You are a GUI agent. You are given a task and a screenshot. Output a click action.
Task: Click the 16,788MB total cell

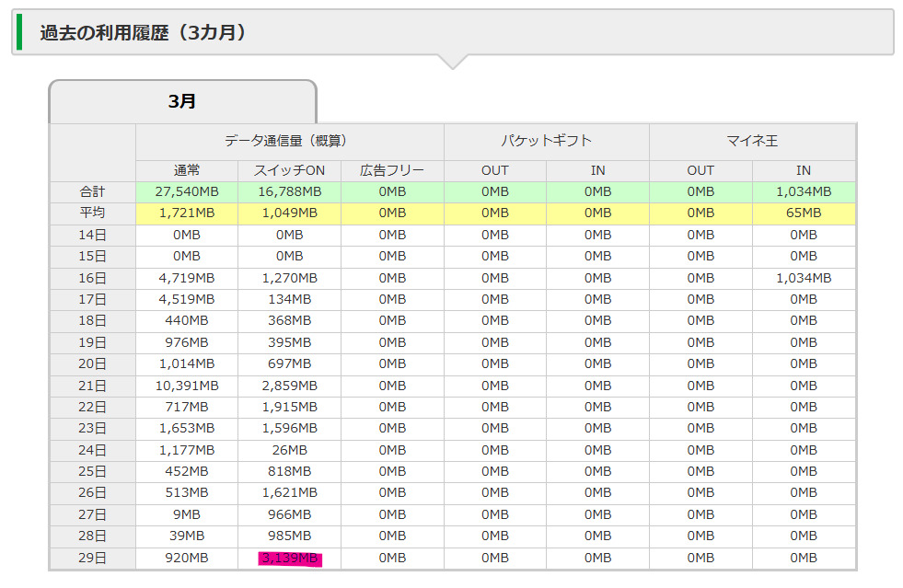point(289,191)
